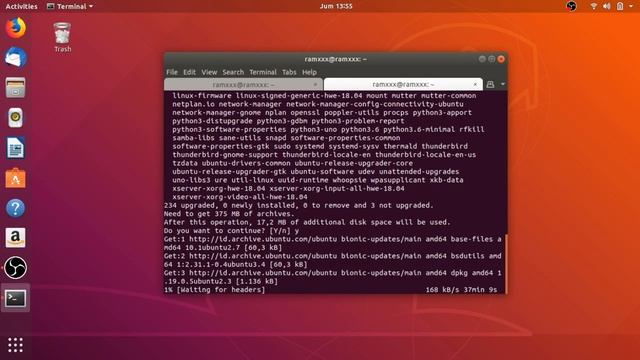Click the 'thunderbird-gnome-support' package name
This screenshot has width=640, height=360.
225,155
